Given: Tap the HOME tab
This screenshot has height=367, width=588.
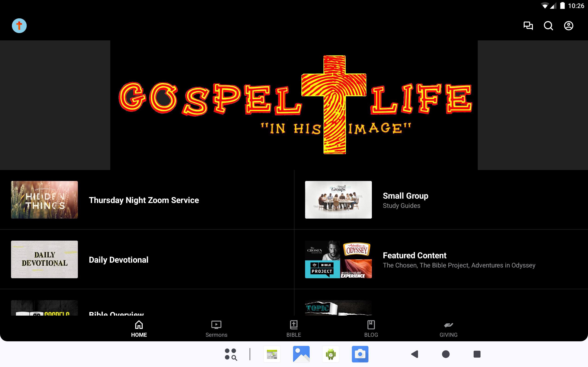Looking at the screenshot, I should coord(139,329).
